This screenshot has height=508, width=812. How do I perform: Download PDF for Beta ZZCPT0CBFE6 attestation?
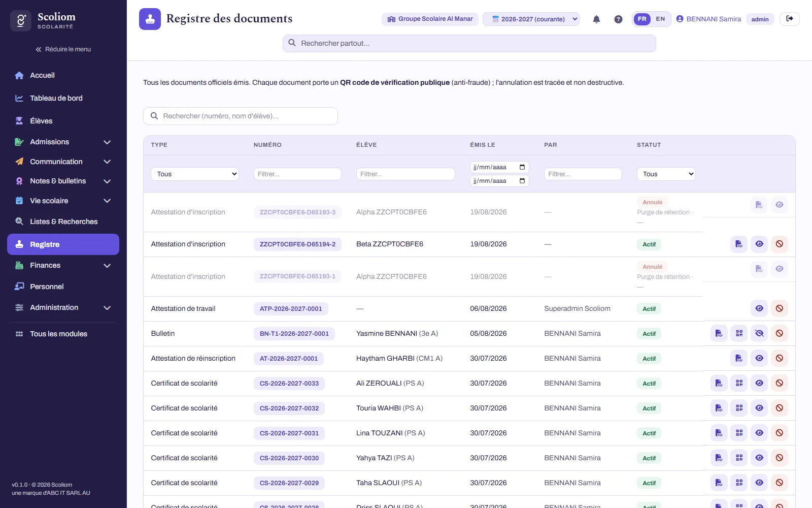coord(739,244)
